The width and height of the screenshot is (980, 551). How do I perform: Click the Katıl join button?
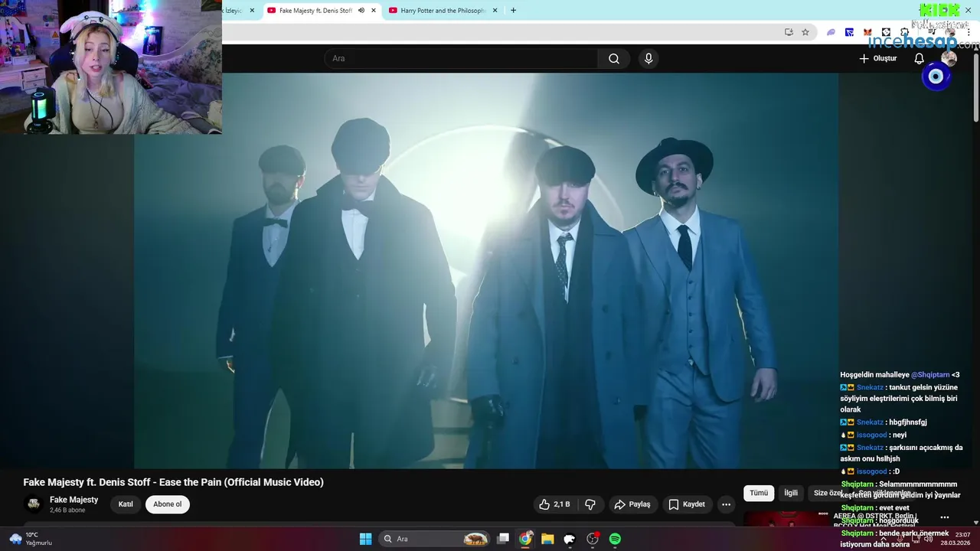(126, 504)
